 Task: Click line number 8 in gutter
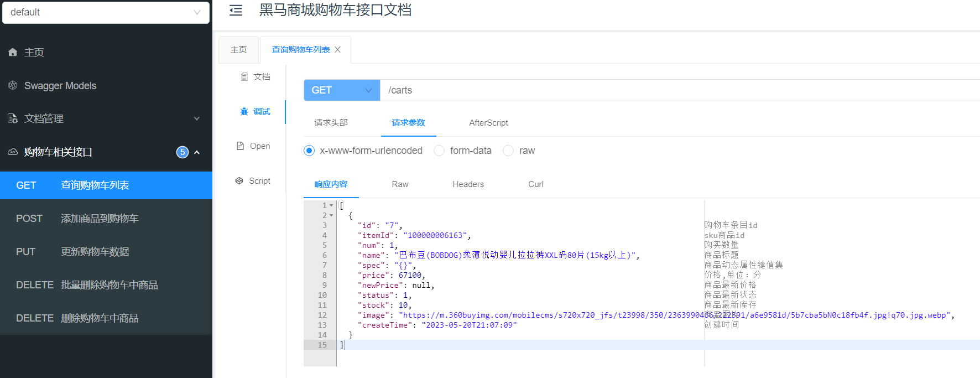click(324, 275)
